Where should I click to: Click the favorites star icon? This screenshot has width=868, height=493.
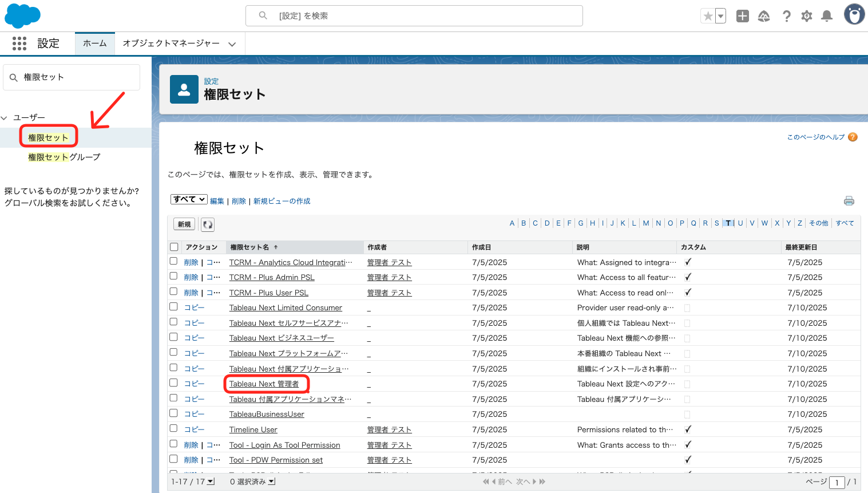pyautogui.click(x=708, y=16)
